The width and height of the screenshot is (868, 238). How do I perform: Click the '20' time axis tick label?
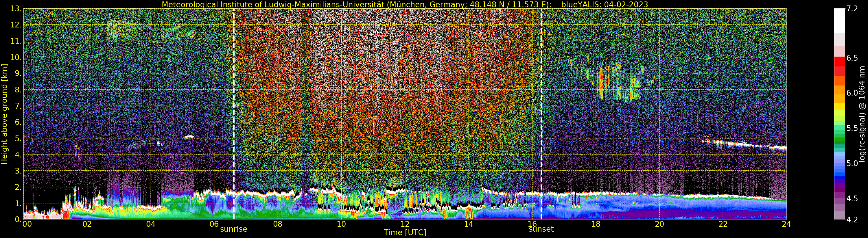[659, 224]
